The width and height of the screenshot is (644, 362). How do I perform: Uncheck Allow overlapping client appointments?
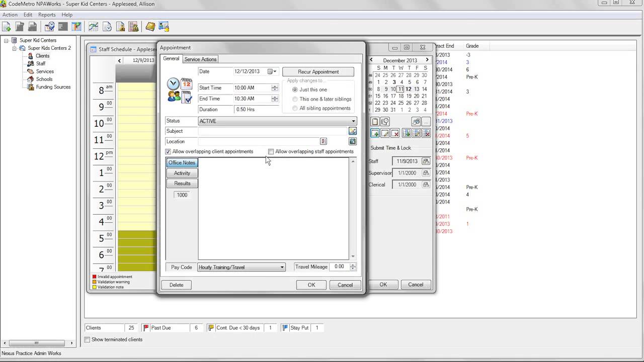coord(168,151)
